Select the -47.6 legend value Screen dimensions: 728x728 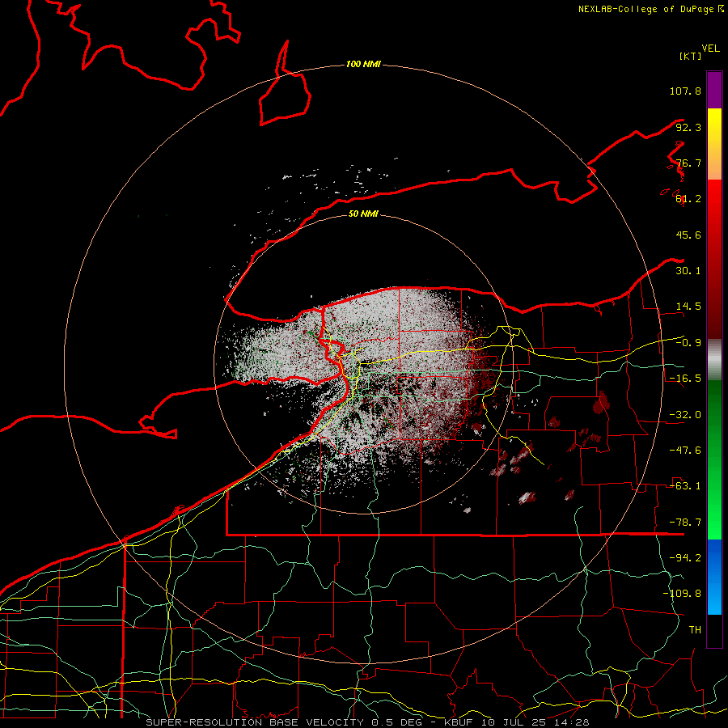(685, 451)
